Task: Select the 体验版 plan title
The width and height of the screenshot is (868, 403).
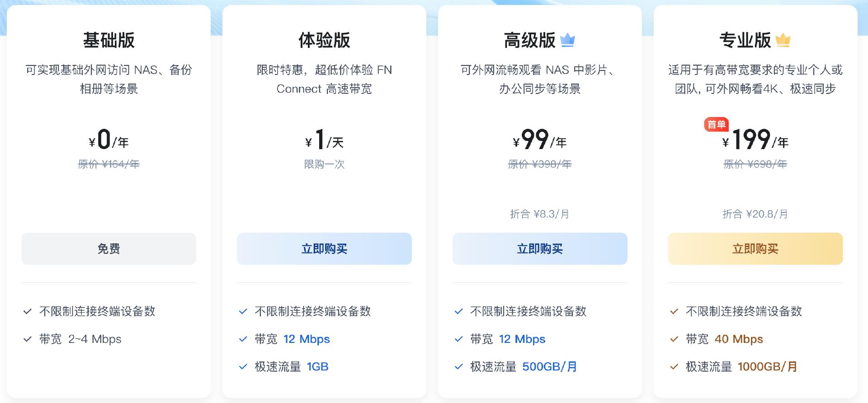Action: click(324, 40)
